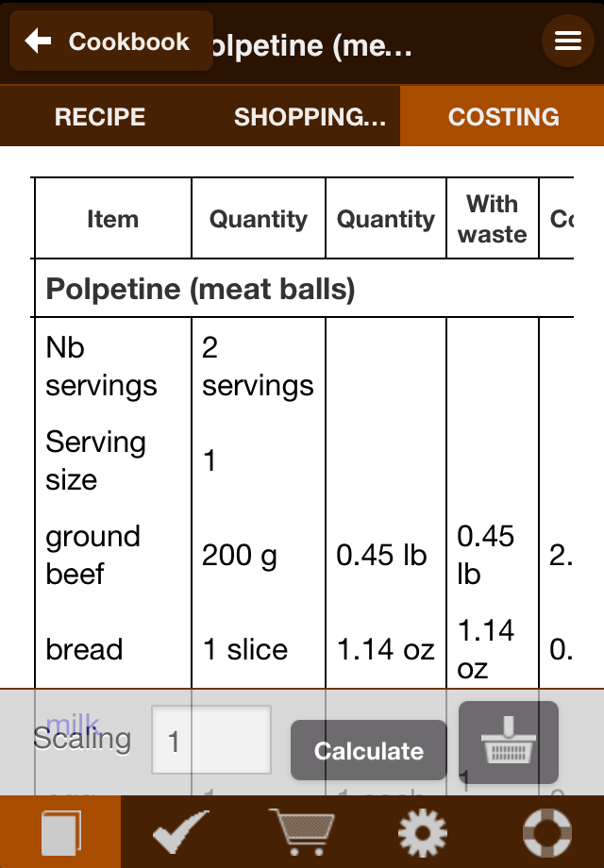
Task: Open the cookbook pages icon in bottom bar
Action: [60, 831]
